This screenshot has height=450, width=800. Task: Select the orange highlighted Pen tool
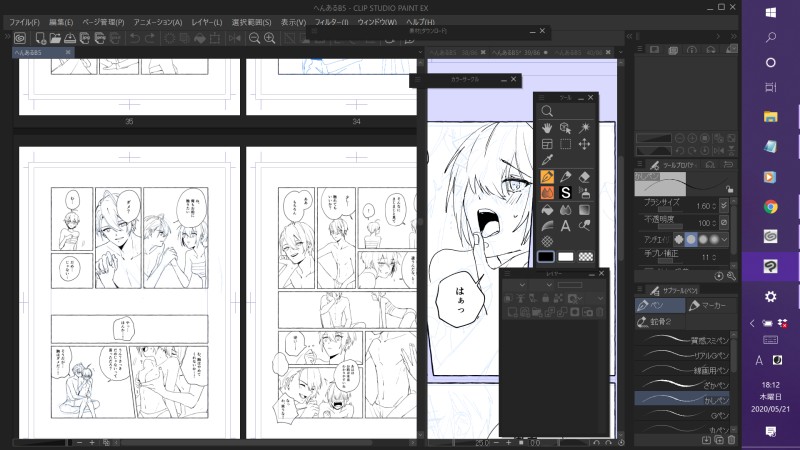coord(547,177)
